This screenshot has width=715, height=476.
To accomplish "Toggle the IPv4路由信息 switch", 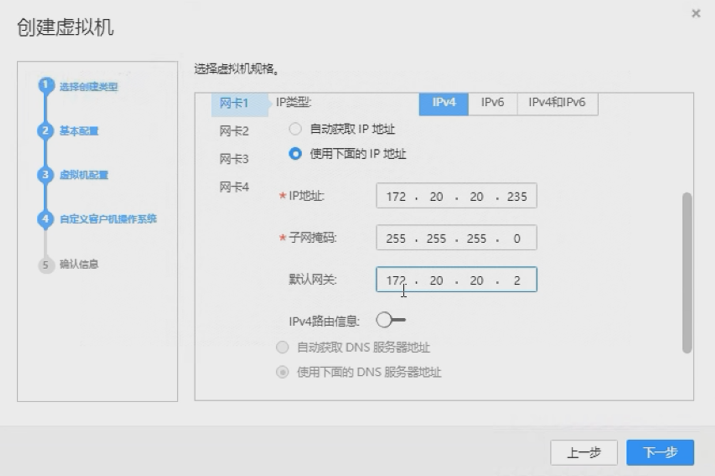I will tap(390, 320).
